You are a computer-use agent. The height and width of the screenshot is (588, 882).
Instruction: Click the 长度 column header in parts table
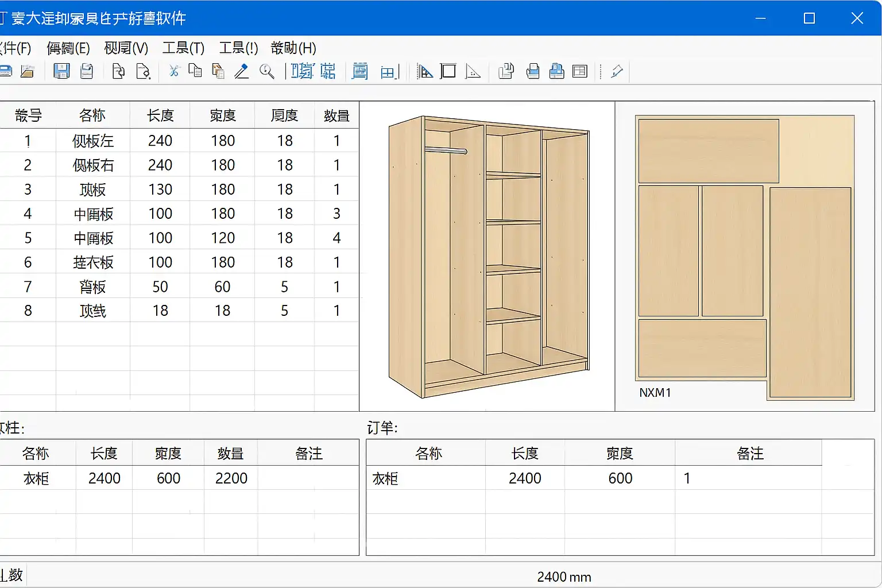point(160,115)
